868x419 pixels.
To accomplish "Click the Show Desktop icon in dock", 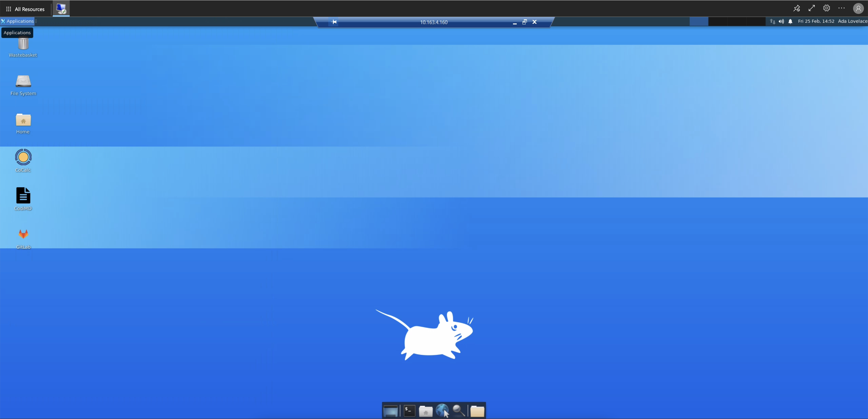I will pyautogui.click(x=391, y=411).
